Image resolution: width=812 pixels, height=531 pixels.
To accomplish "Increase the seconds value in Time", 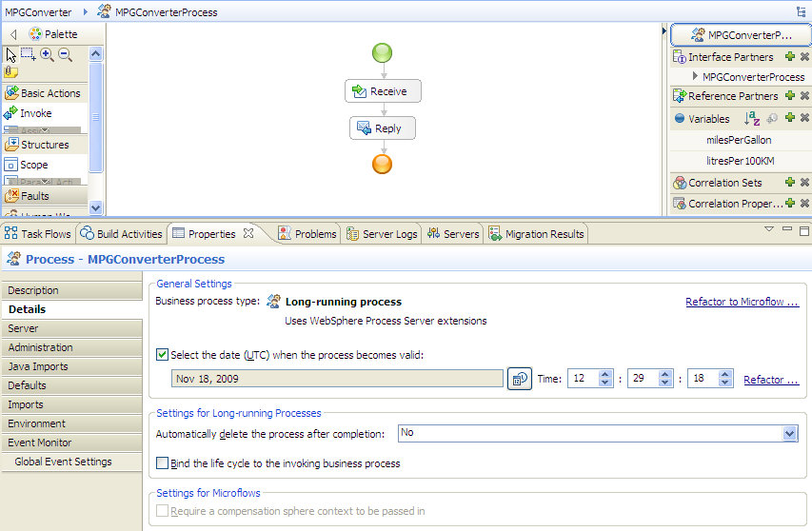I will pos(725,374).
